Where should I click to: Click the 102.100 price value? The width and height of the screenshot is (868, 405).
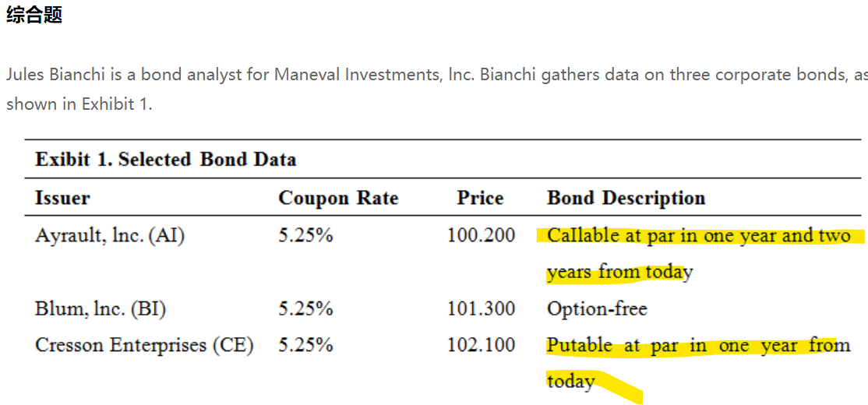(x=481, y=345)
